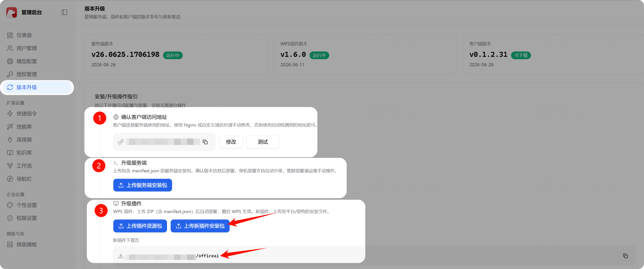This screenshot has width=644, height=269.
Task: Click the 连接器 plug icon
Action: [10, 140]
